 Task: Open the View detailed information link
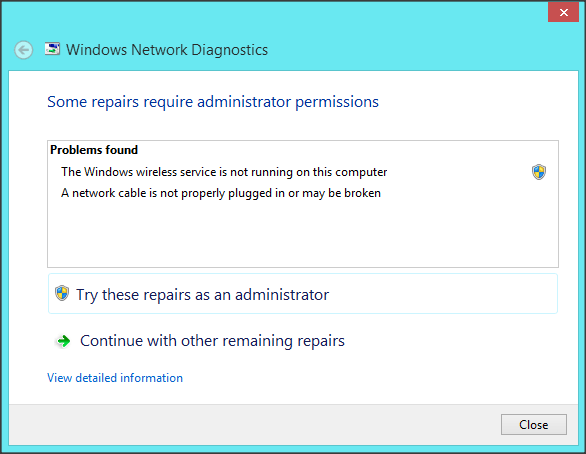pyautogui.click(x=115, y=378)
